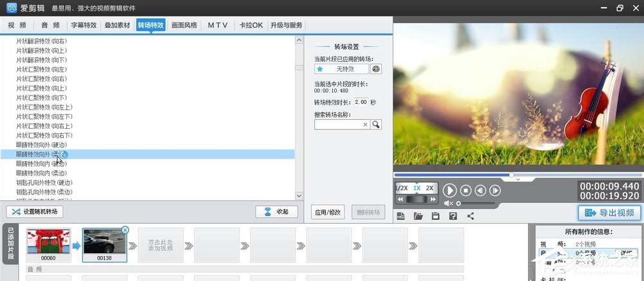Switch to the 叠加素材 tab

(x=117, y=25)
